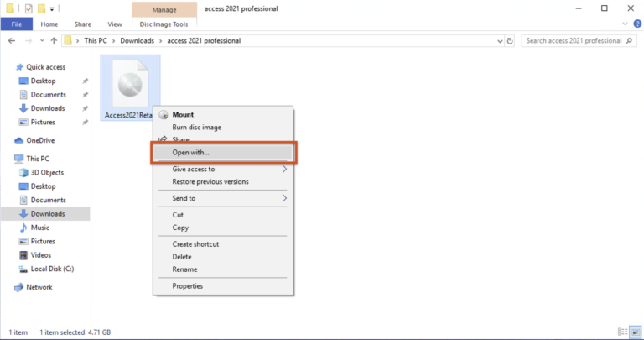Switch to the Home ribbon tab
Viewport: 644px width, 340px height.
point(49,24)
